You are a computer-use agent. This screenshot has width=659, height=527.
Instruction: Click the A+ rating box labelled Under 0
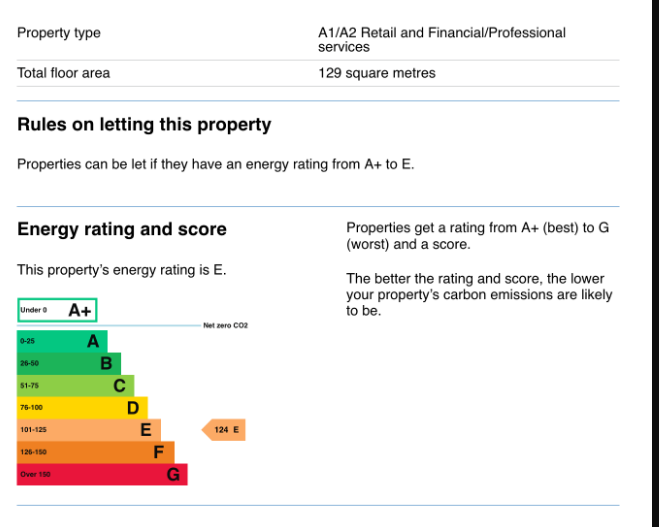tap(57, 310)
